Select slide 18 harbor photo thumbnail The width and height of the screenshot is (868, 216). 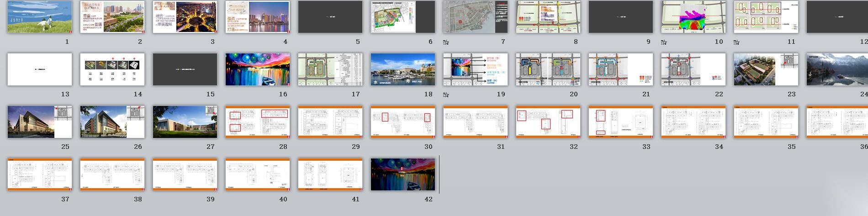point(403,69)
